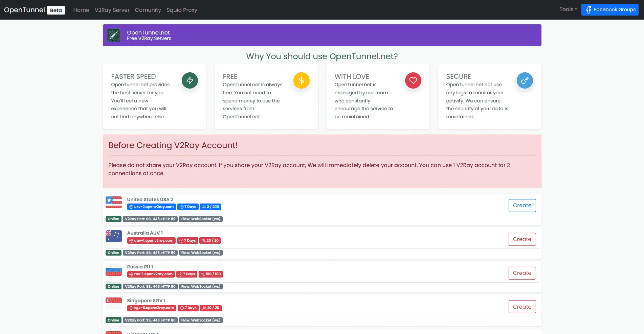Click the 7 Days badge for Russia
644x334 pixels.
pyautogui.click(x=187, y=274)
